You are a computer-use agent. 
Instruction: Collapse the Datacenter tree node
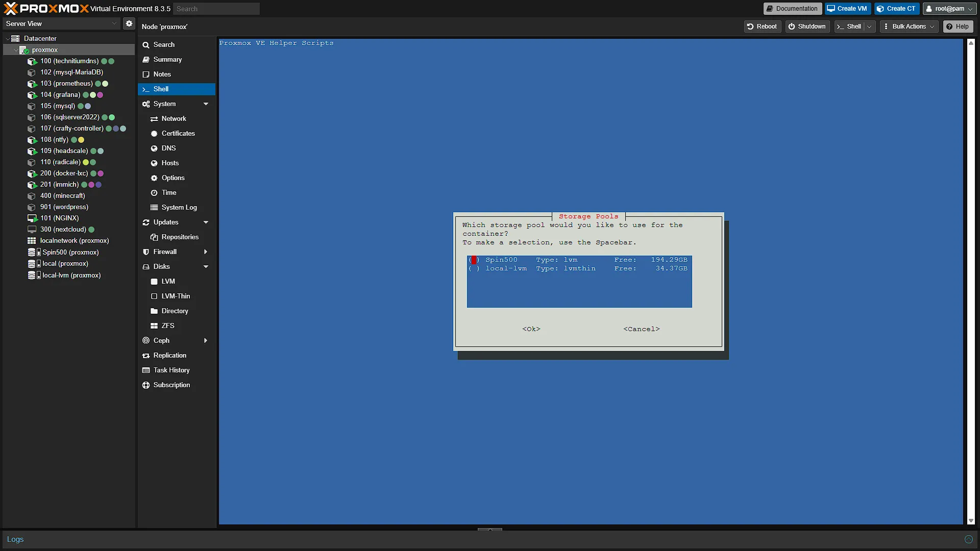tap(7, 38)
